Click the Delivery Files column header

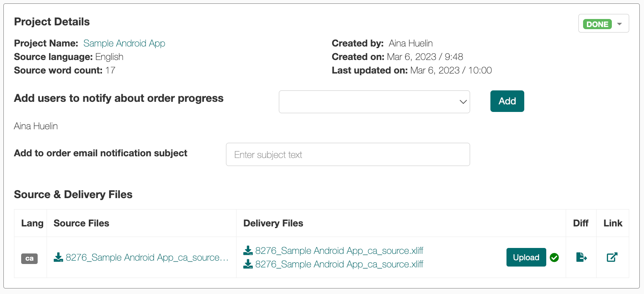(273, 223)
